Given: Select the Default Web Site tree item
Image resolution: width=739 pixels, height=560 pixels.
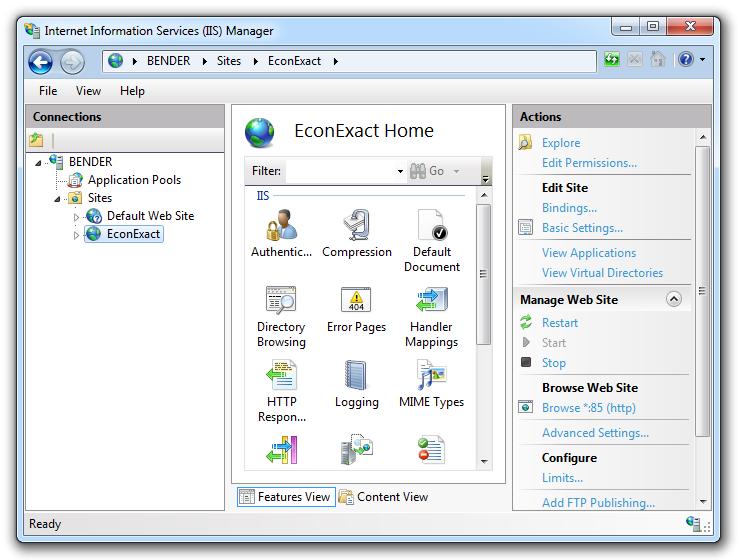Looking at the screenshot, I should pos(150,216).
